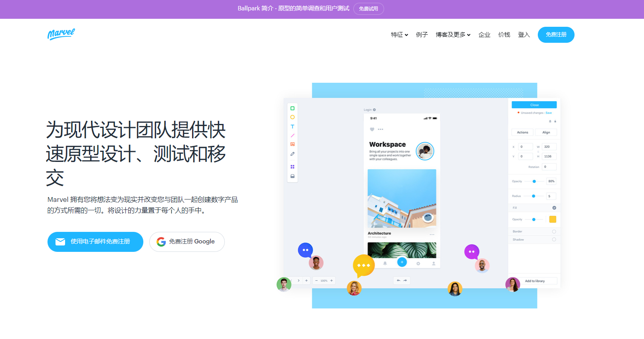The width and height of the screenshot is (644, 339).
Task: Open the three dots beside the heart
Action: click(x=380, y=129)
